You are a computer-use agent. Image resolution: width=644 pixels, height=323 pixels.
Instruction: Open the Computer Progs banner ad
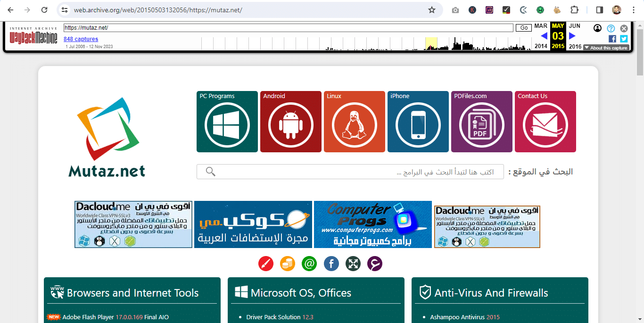coord(372,224)
